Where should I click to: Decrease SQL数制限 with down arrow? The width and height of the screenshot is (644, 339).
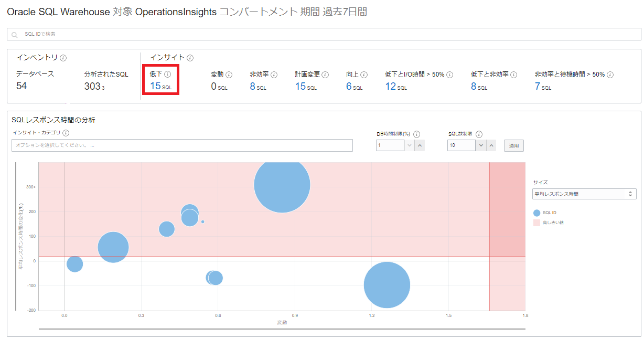point(481,145)
